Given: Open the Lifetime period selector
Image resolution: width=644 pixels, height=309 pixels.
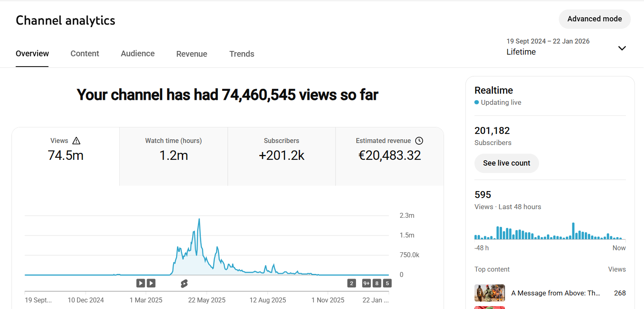Looking at the screenshot, I should (521, 52).
